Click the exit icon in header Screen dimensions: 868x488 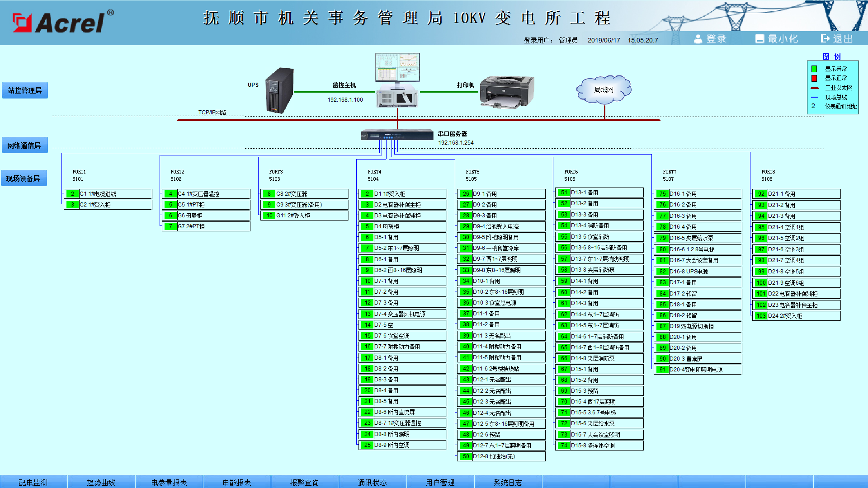pyautogui.click(x=825, y=39)
